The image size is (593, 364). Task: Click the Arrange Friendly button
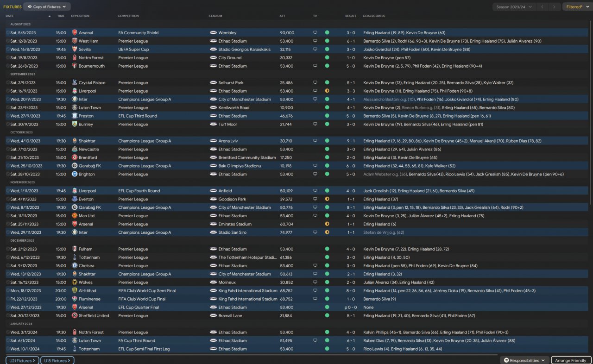[x=571, y=360]
